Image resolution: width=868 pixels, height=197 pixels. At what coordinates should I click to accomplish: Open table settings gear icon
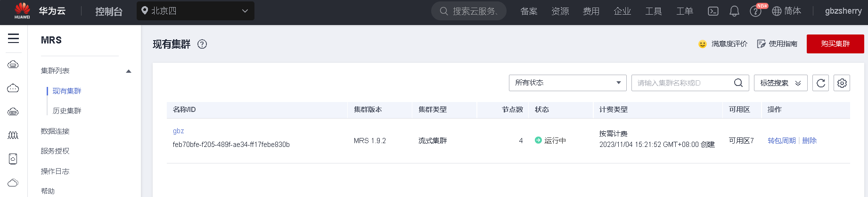[x=842, y=83]
